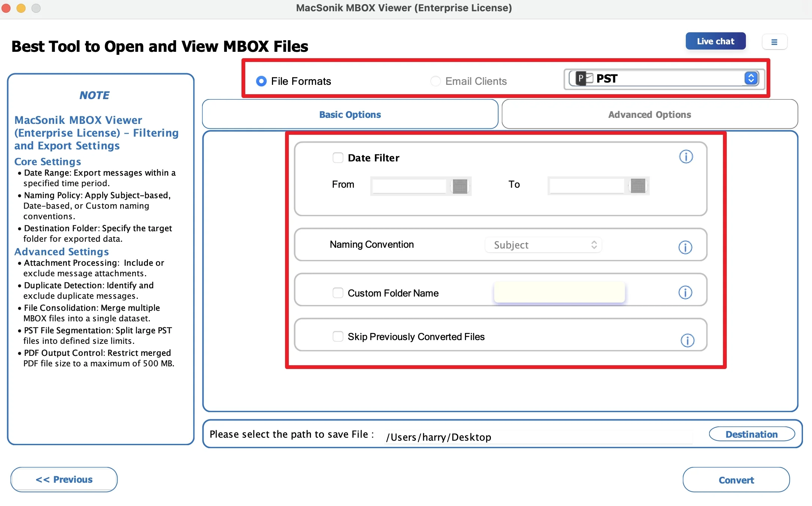Screen dimensions: 812x506
Task: Click the From date input field
Action: point(409,186)
